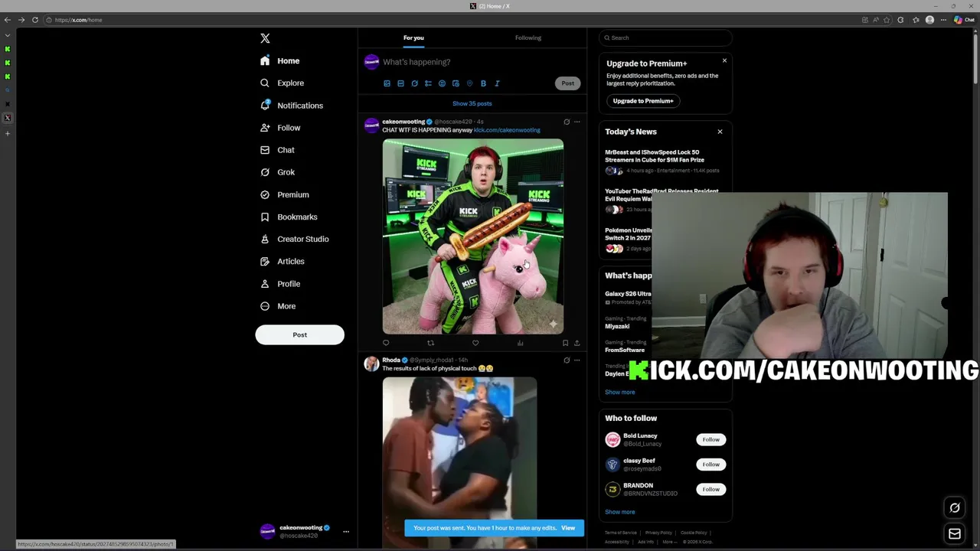Open Notifications in the sidebar
This screenshot has width=980, height=551.
click(x=292, y=106)
